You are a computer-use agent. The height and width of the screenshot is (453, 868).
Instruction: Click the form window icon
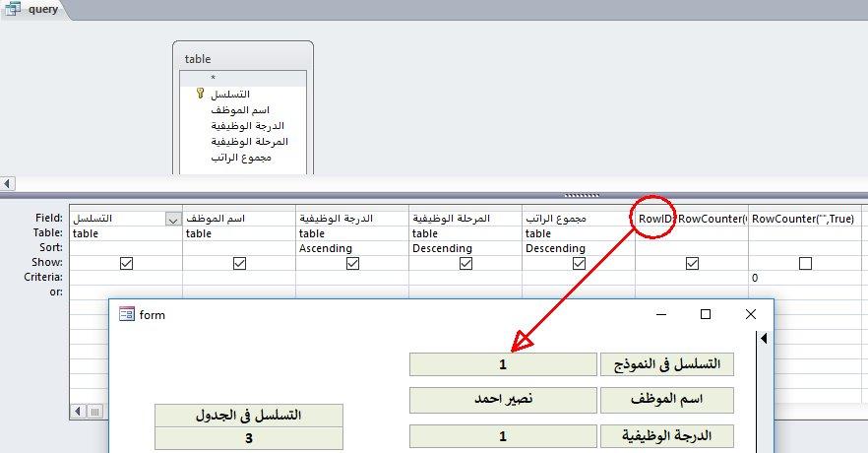[127, 314]
